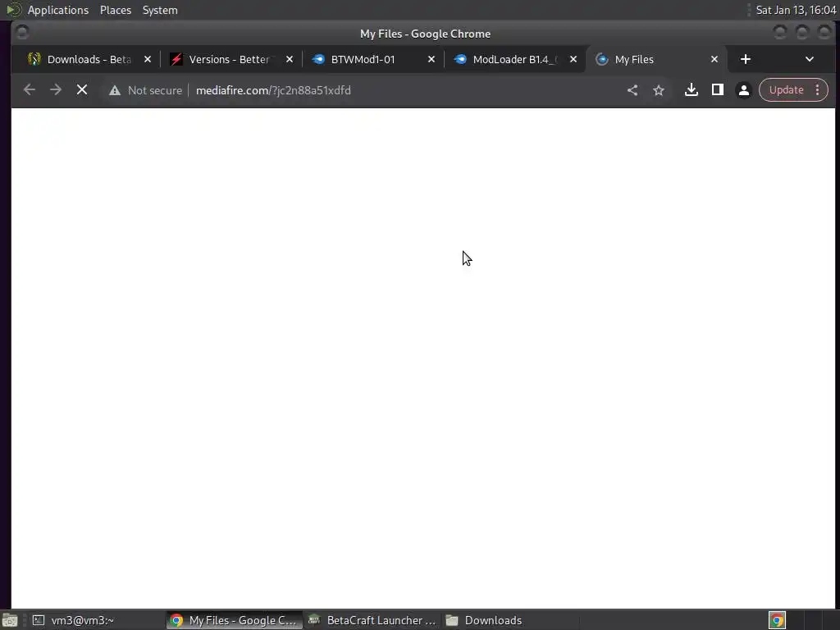The width and height of the screenshot is (840, 630).
Task: Go back to previous page
Action: click(x=30, y=90)
